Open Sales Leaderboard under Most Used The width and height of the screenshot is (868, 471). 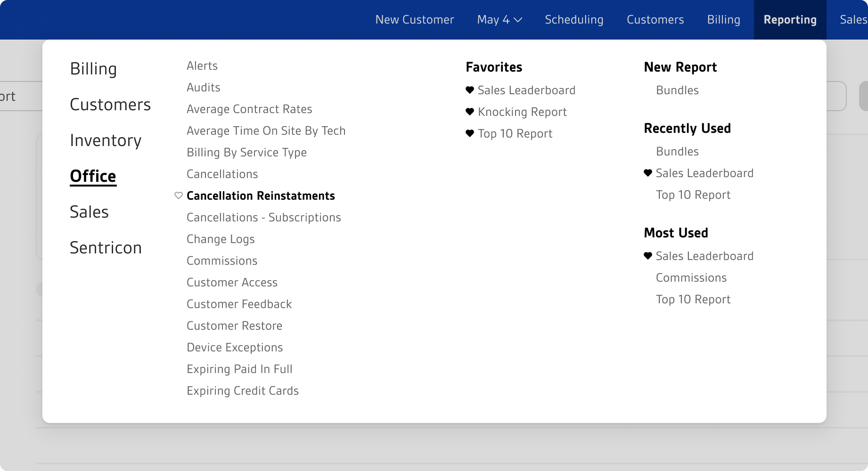(704, 256)
